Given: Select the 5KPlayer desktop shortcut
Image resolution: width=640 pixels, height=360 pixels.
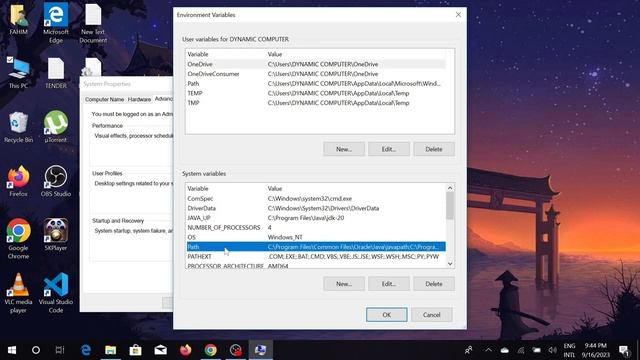Looking at the screenshot, I should point(56,236).
